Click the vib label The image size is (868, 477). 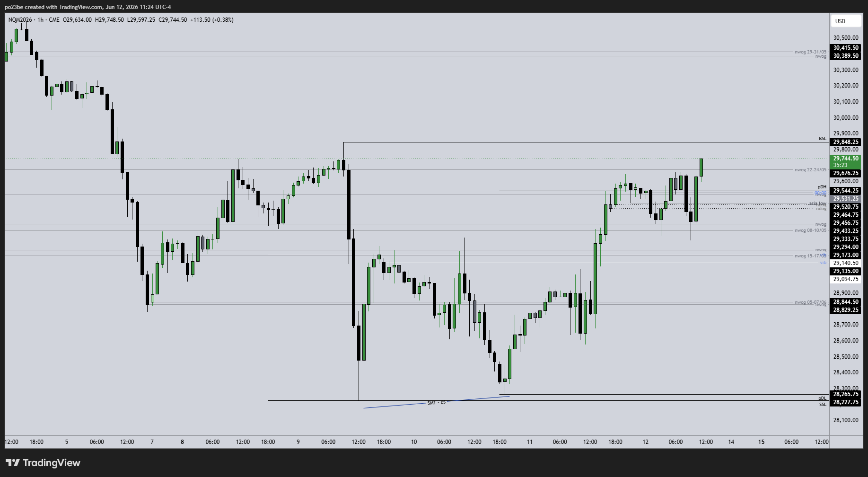pyautogui.click(x=824, y=263)
